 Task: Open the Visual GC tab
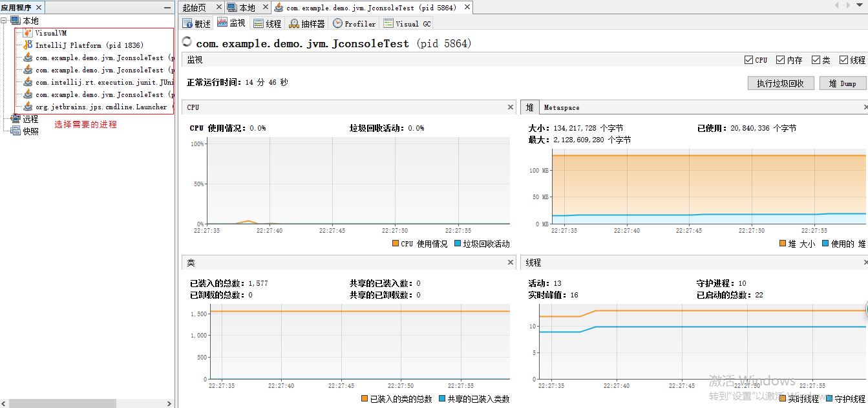(x=407, y=23)
